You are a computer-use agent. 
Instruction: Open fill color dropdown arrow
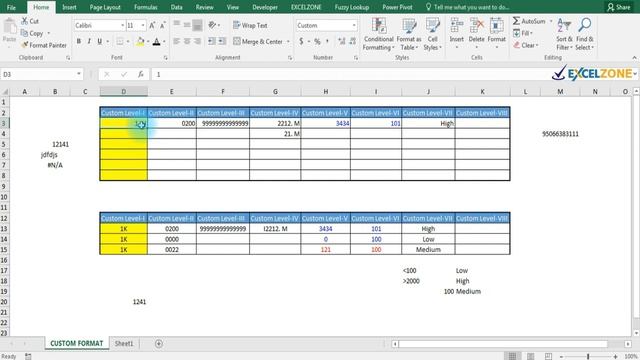pyautogui.click(x=148, y=42)
